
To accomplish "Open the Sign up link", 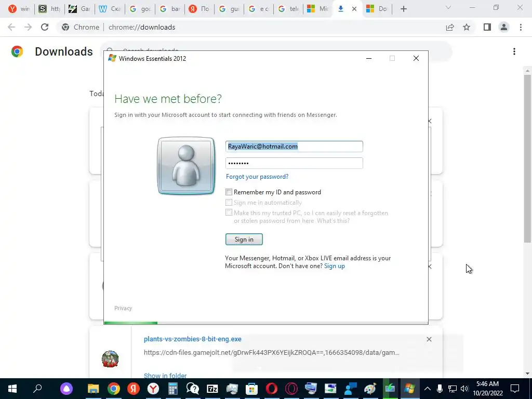I will tap(335, 266).
